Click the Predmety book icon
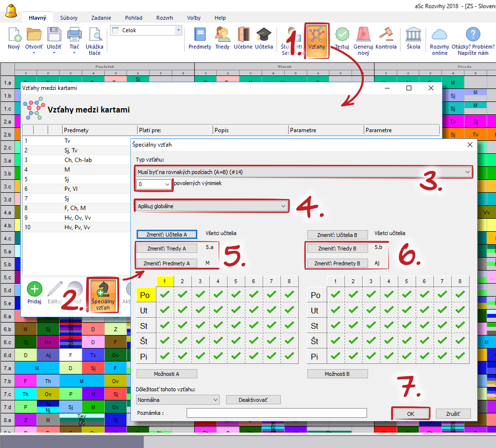Viewport: 496px width, 448px height. (x=200, y=35)
